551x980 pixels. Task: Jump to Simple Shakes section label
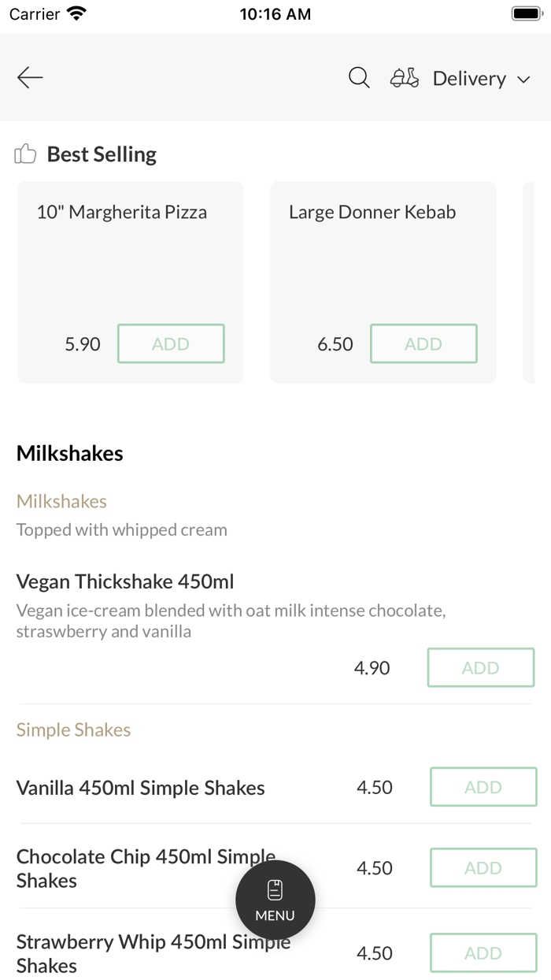point(73,729)
